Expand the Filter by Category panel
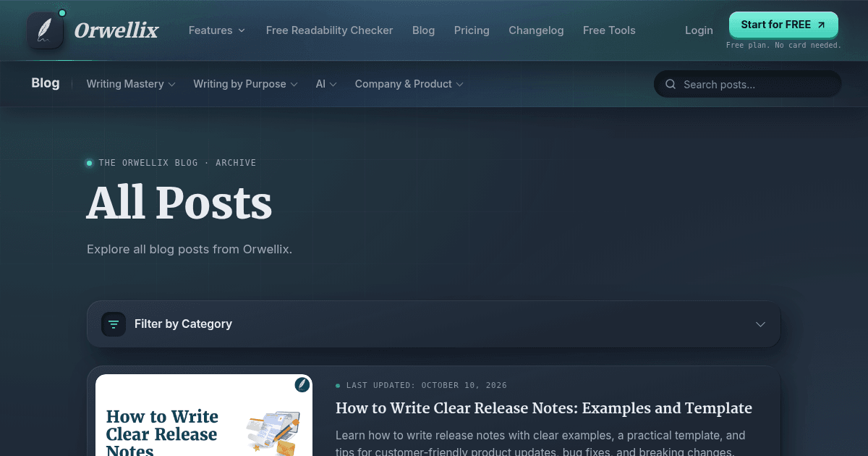Image resolution: width=868 pixels, height=456 pixels. click(x=433, y=324)
